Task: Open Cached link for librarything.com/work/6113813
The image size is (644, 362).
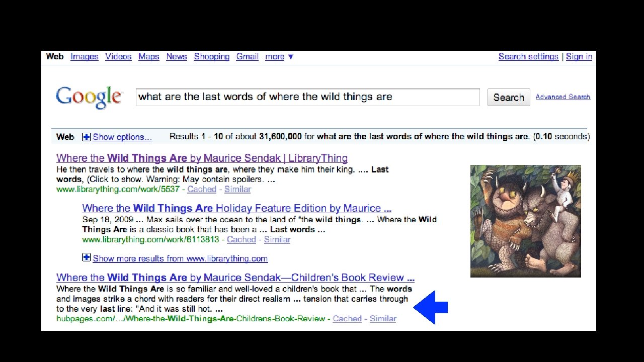Action: [x=242, y=240]
